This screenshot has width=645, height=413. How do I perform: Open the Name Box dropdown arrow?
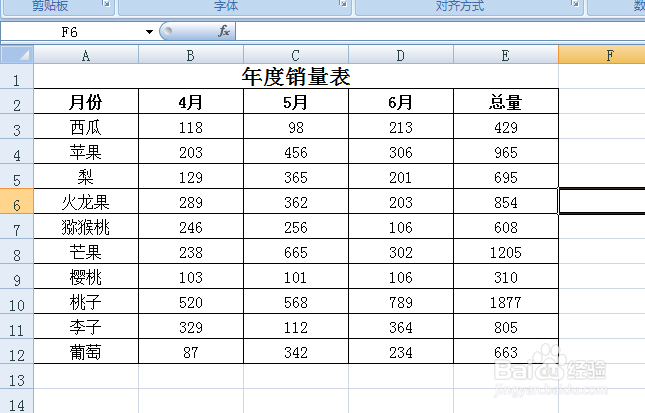pyautogui.click(x=149, y=32)
